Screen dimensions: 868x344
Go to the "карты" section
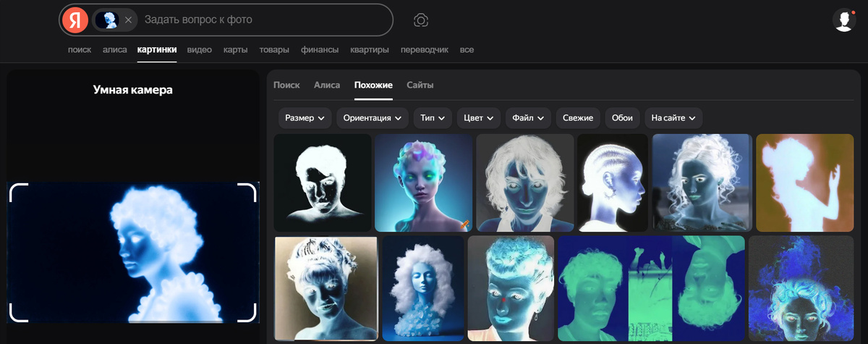pos(236,50)
